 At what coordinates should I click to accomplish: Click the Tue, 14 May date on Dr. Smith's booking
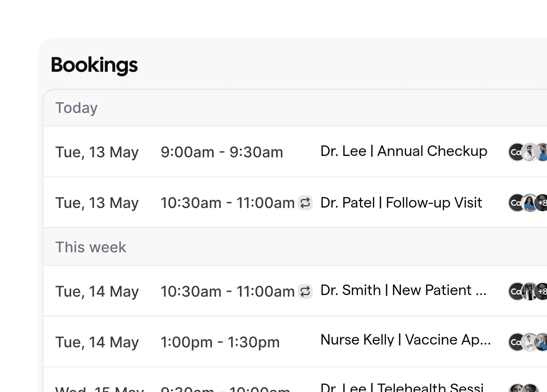97,291
